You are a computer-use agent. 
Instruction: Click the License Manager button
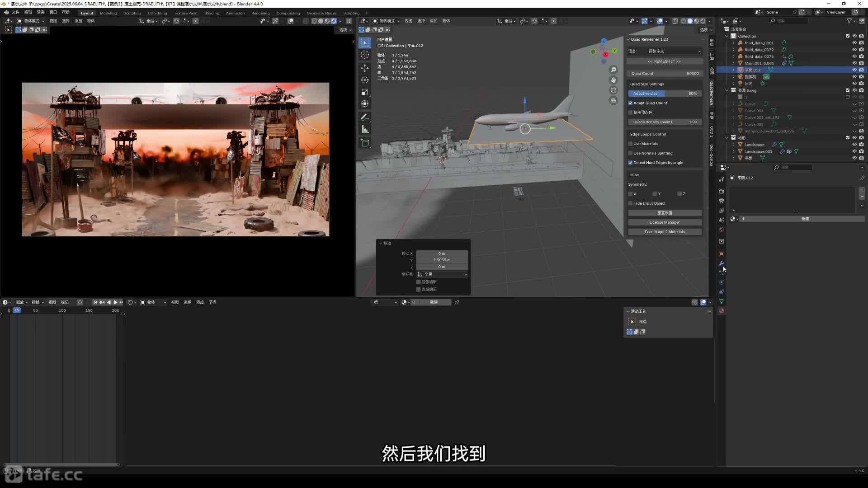pos(665,222)
